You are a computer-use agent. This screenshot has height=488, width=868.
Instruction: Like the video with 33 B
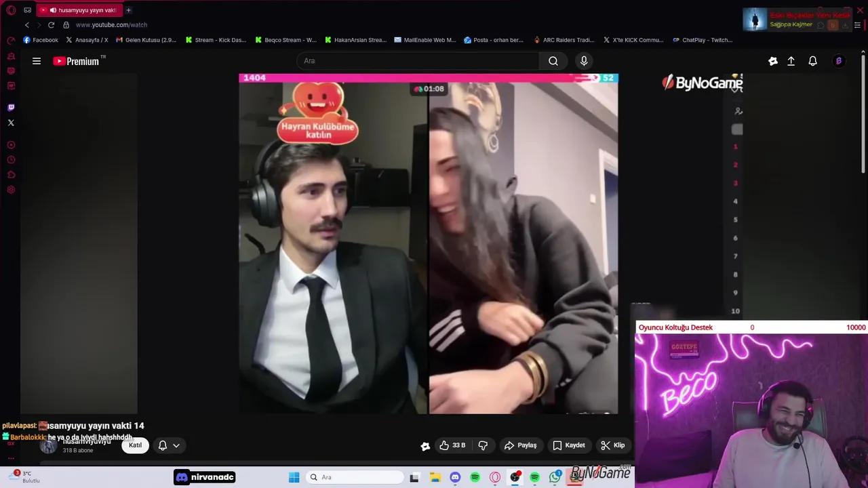tap(452, 445)
